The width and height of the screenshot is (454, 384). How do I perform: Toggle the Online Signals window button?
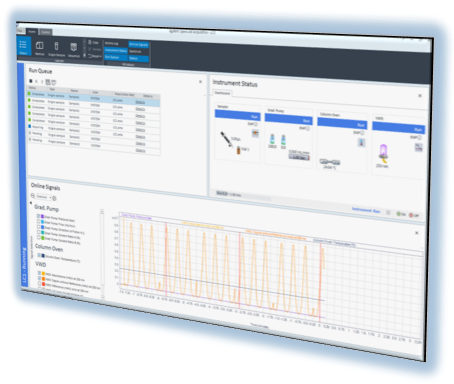point(139,45)
